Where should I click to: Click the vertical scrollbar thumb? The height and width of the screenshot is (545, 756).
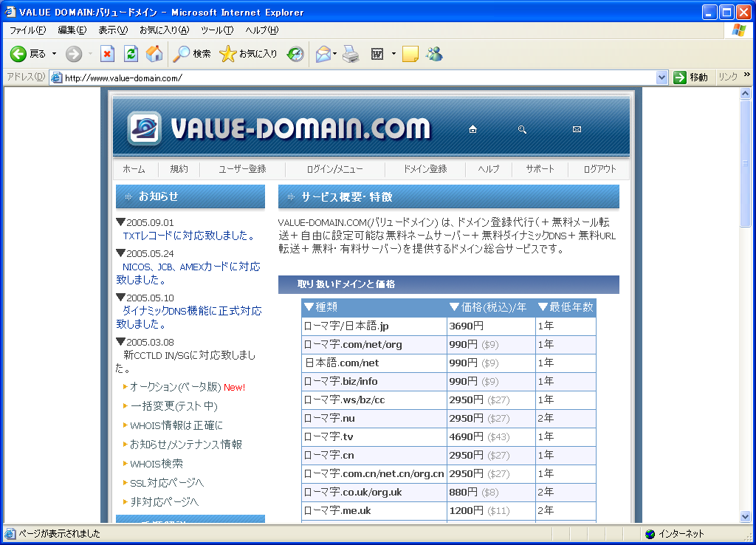pos(746,163)
